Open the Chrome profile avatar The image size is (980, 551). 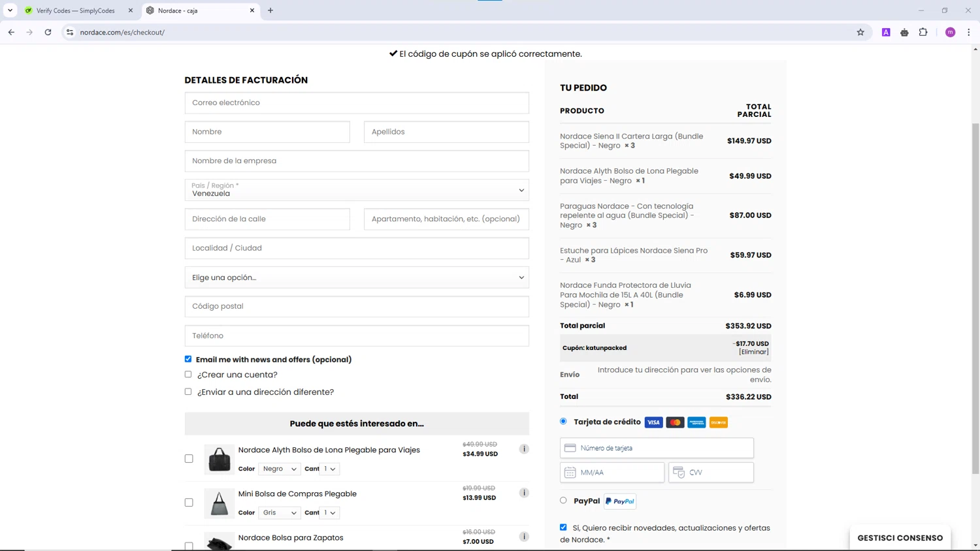(950, 32)
